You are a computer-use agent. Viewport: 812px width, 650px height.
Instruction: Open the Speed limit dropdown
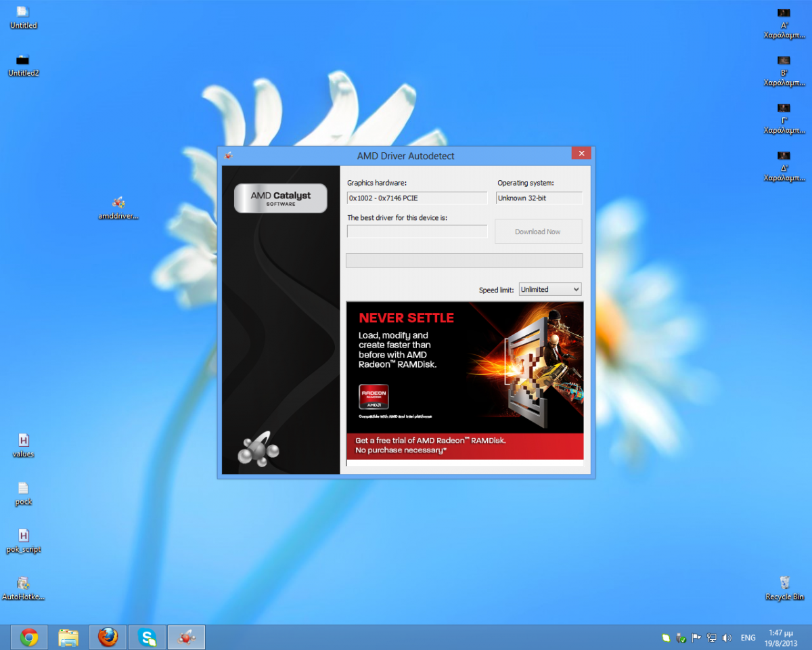[x=549, y=289]
